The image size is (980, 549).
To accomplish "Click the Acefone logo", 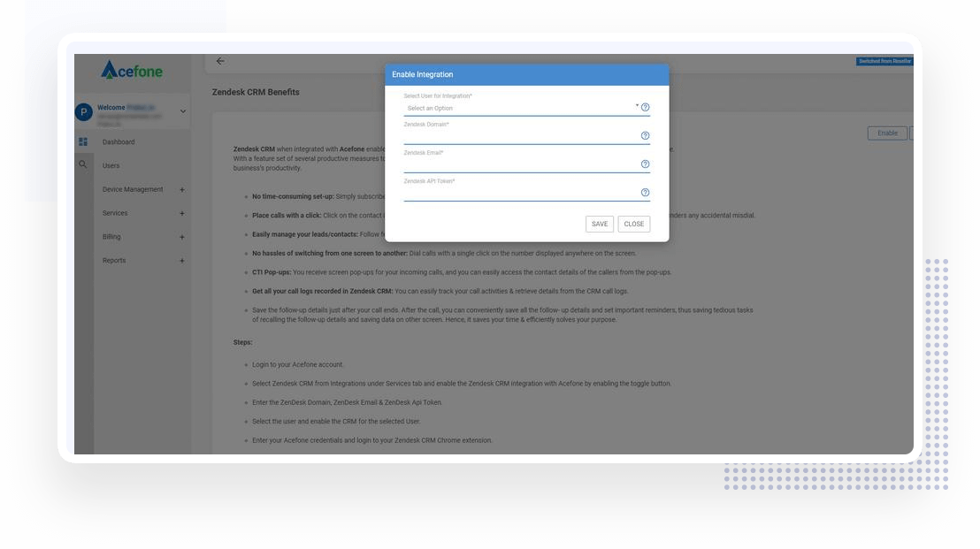I will point(132,71).
